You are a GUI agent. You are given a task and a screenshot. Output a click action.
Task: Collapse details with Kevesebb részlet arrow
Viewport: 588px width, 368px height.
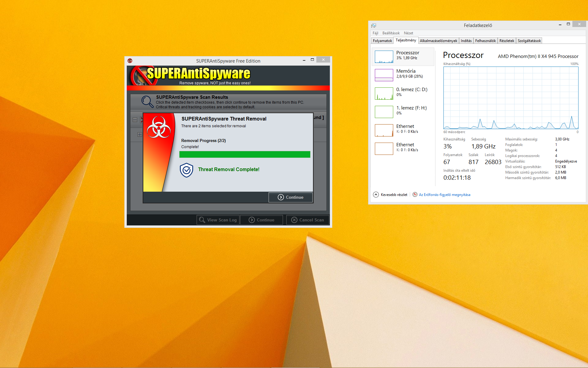coord(376,194)
